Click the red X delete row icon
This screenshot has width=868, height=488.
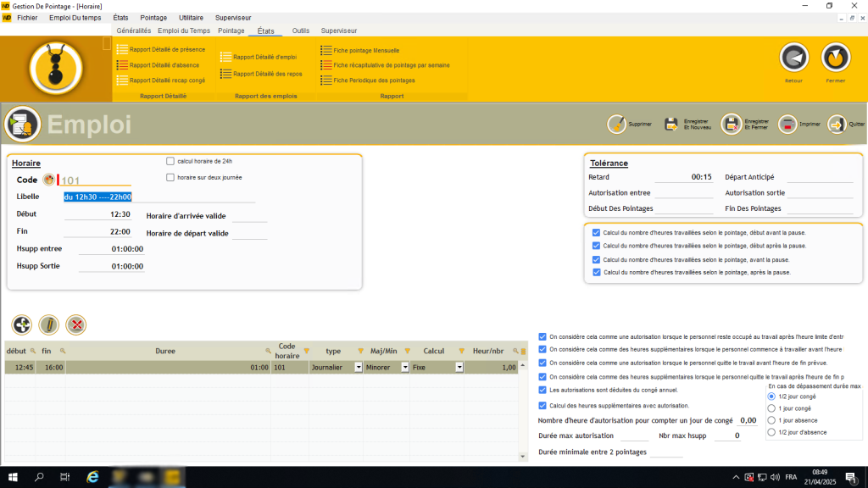pyautogui.click(x=76, y=324)
